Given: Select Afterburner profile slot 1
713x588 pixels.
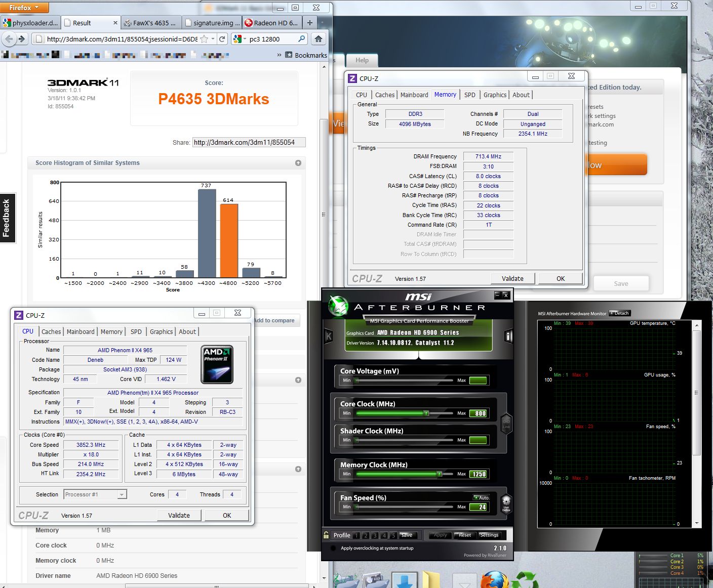Looking at the screenshot, I should 356,535.
